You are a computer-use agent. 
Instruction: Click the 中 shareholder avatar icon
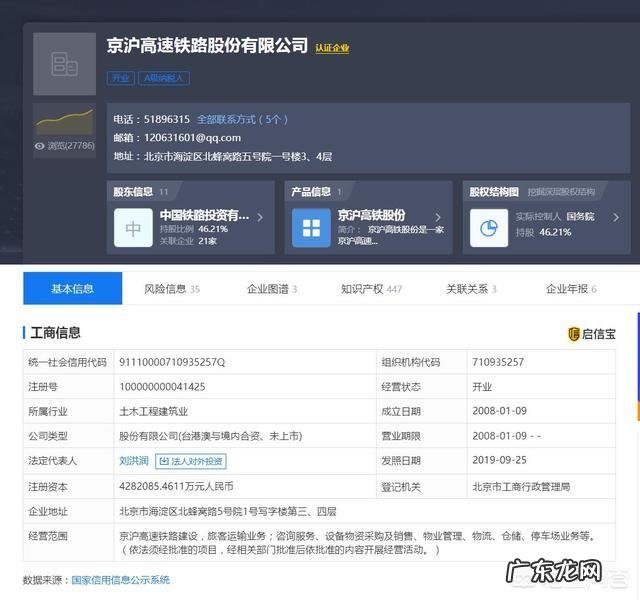[x=133, y=228]
